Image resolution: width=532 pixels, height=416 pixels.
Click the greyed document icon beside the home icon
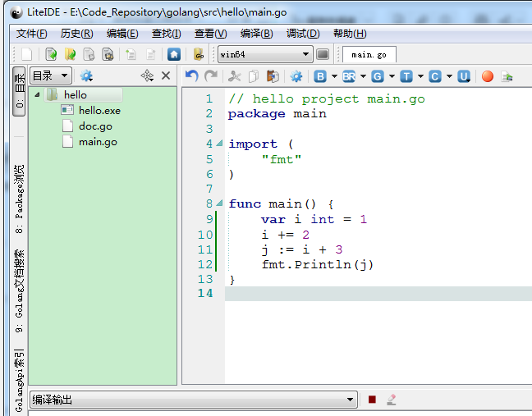pyautogui.click(x=150, y=54)
